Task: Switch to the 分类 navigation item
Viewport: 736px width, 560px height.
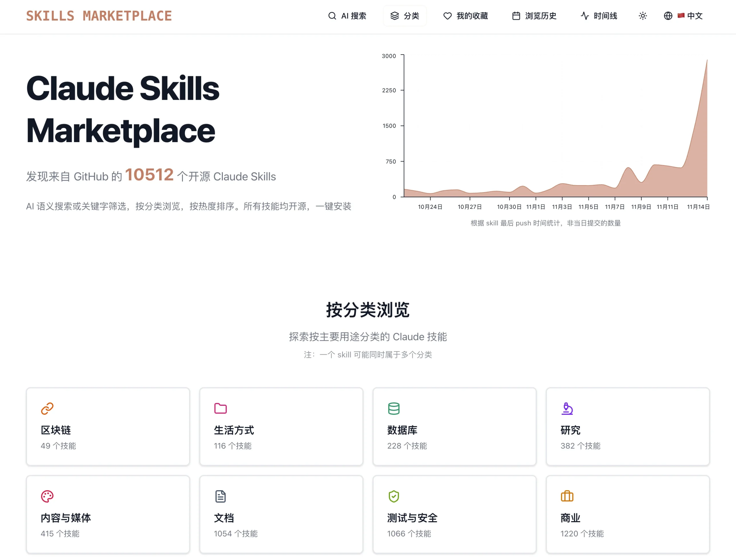Action: tap(405, 16)
